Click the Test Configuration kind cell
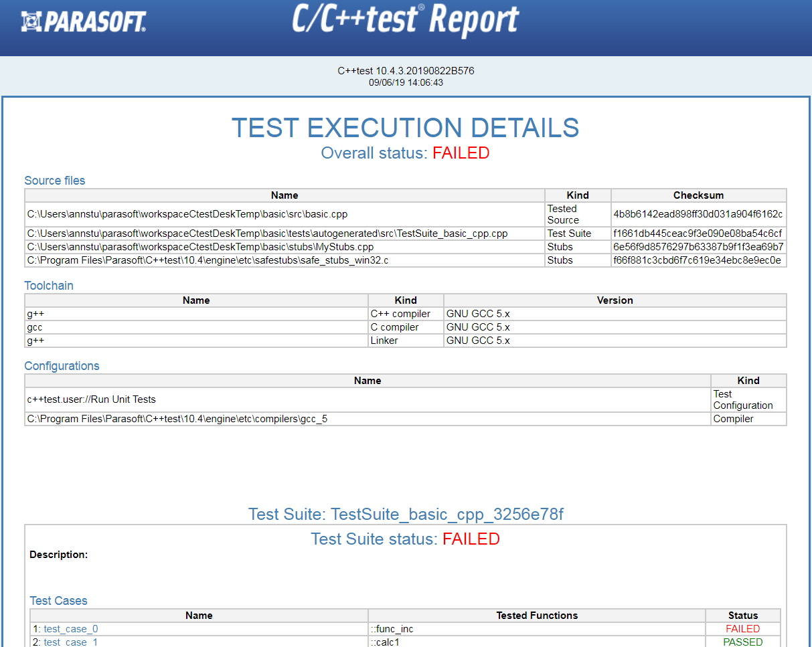 [x=748, y=399]
